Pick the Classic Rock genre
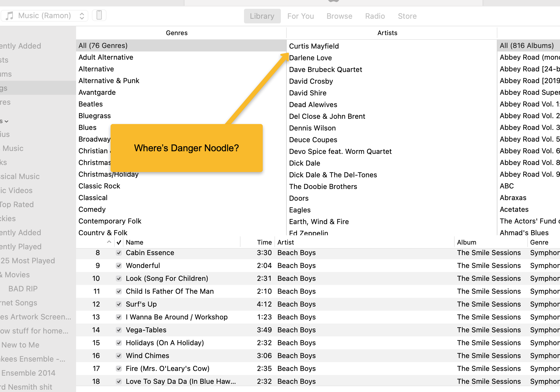 [x=181, y=186]
